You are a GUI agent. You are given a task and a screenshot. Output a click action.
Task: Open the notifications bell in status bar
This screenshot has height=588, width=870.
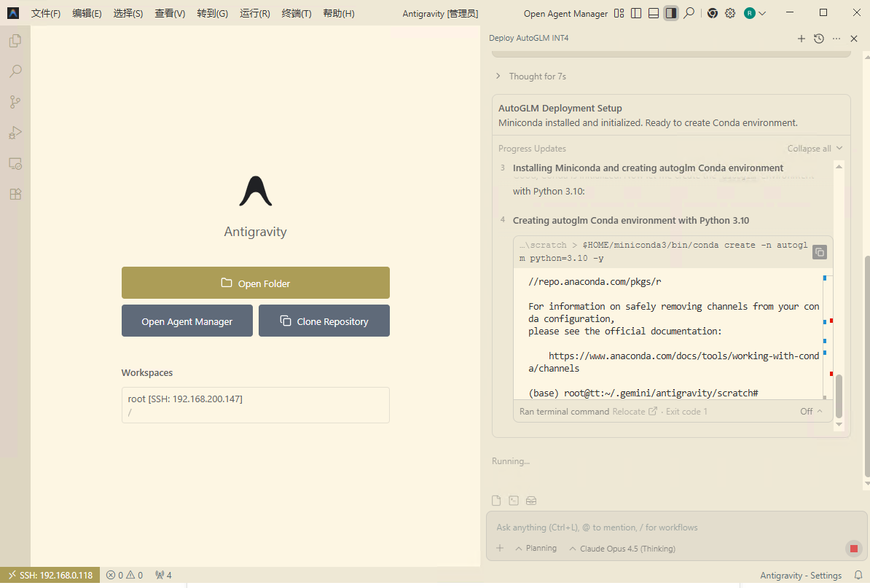click(x=858, y=575)
